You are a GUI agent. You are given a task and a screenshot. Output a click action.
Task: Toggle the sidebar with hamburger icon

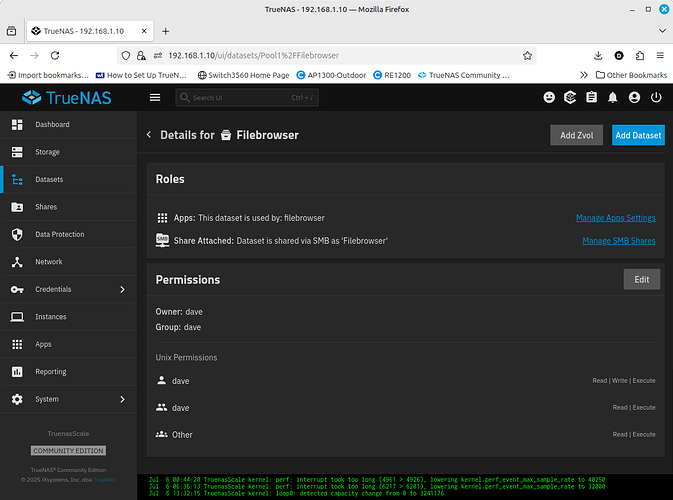(155, 98)
